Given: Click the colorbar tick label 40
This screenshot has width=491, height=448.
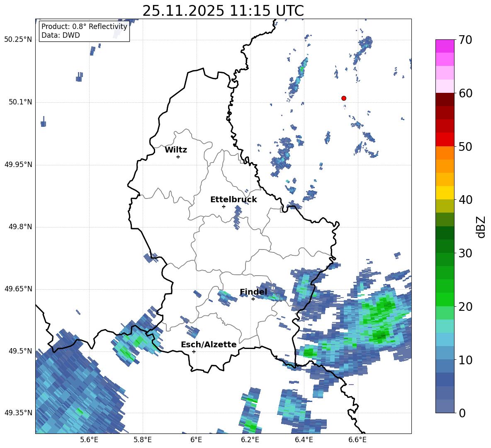Looking at the screenshot, I should 465,200.
